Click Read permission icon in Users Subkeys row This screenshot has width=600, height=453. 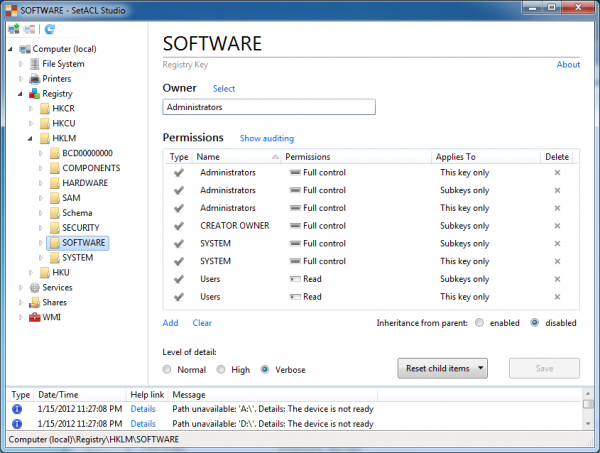click(295, 279)
